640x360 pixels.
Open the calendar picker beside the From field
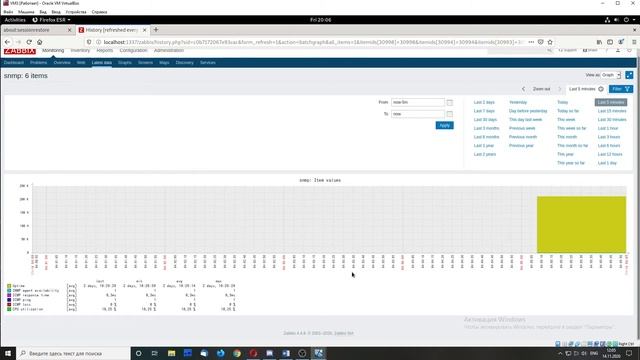449,102
